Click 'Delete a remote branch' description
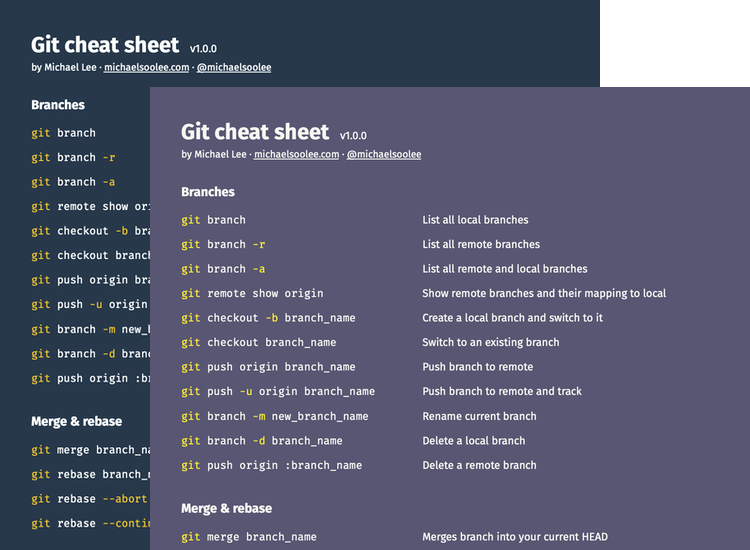750x550 pixels. pos(479,465)
